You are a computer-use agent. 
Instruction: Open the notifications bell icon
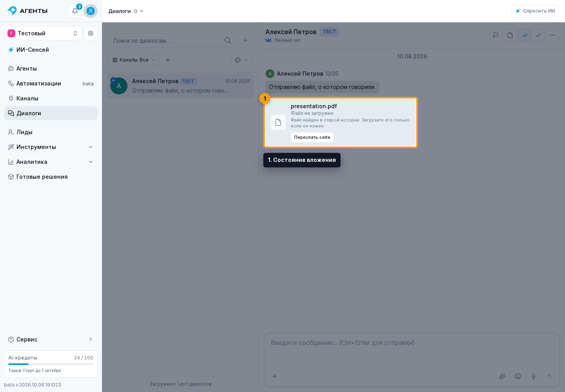[x=75, y=11]
